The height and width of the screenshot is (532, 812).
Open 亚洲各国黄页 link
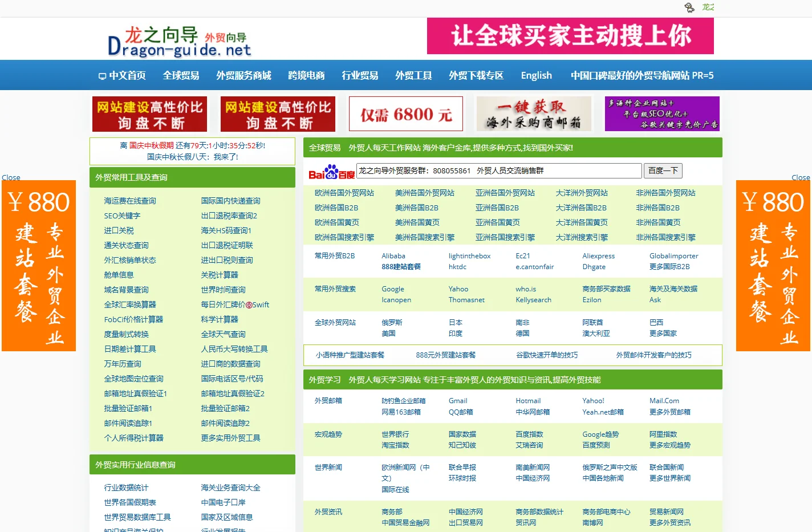click(x=497, y=222)
